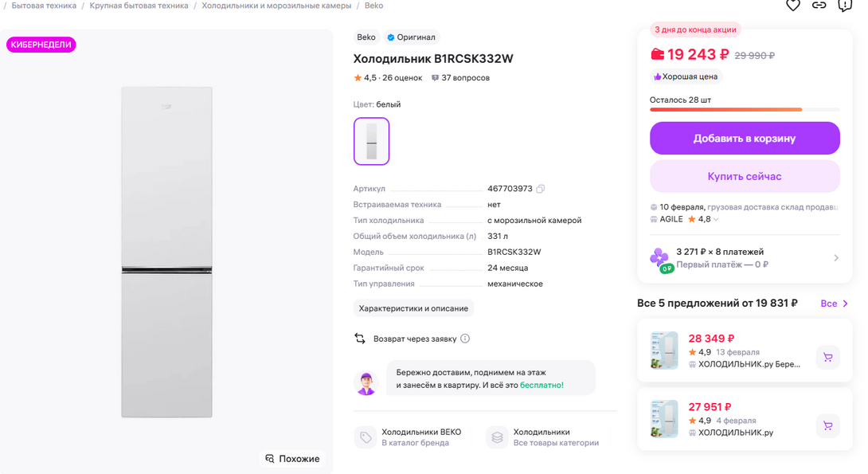Click the main refrigerator product image
This screenshot has width=868, height=474.
tap(166, 252)
